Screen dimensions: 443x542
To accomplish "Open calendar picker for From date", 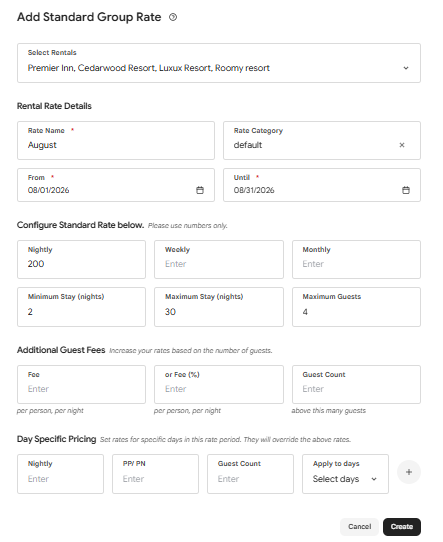I will (200, 190).
